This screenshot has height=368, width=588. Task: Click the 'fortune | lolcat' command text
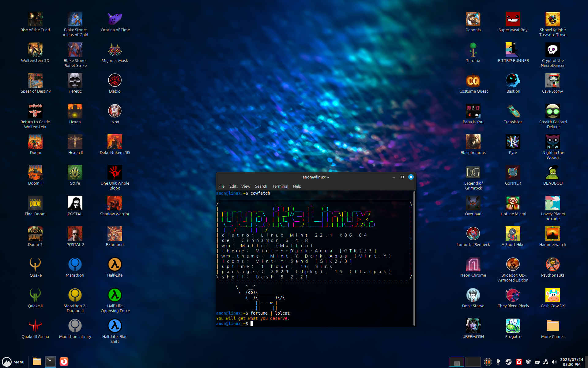[x=270, y=313]
